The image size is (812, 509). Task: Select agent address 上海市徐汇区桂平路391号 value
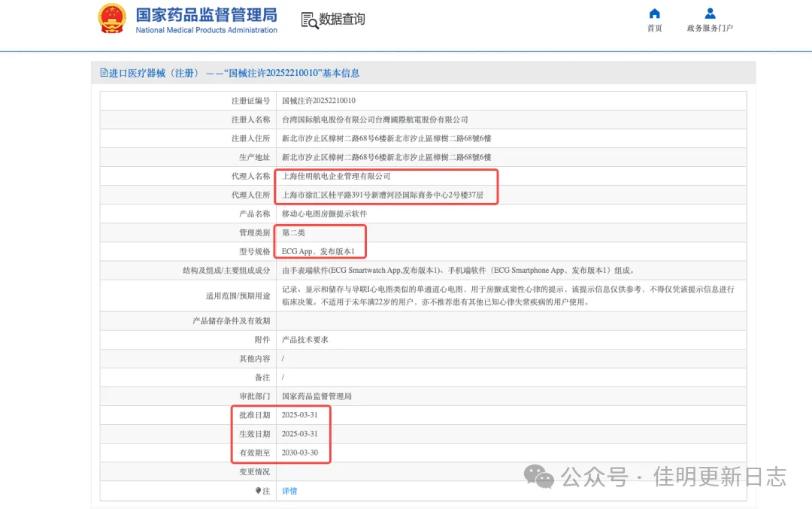(383, 195)
